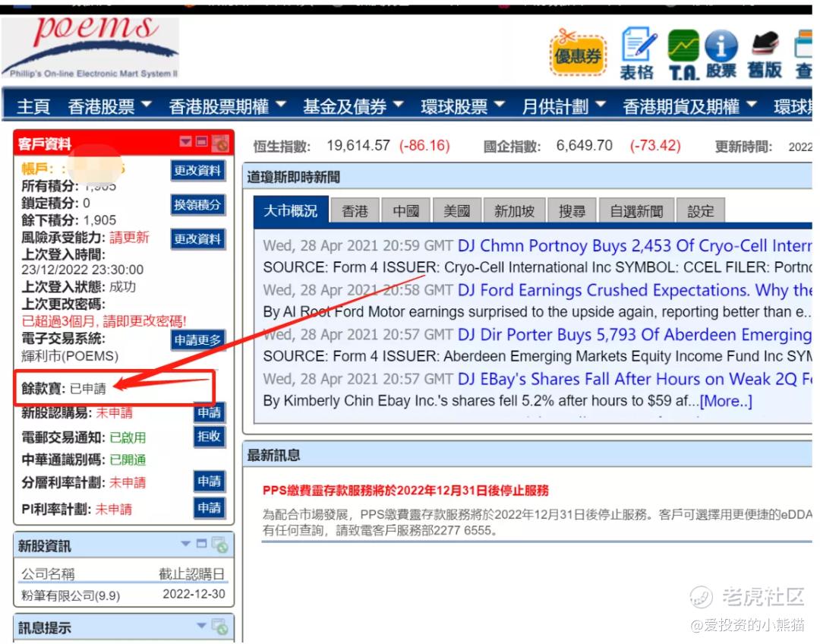Click IPO deadline 2022-12-30
This screenshot has height=644, width=820.
[194, 595]
